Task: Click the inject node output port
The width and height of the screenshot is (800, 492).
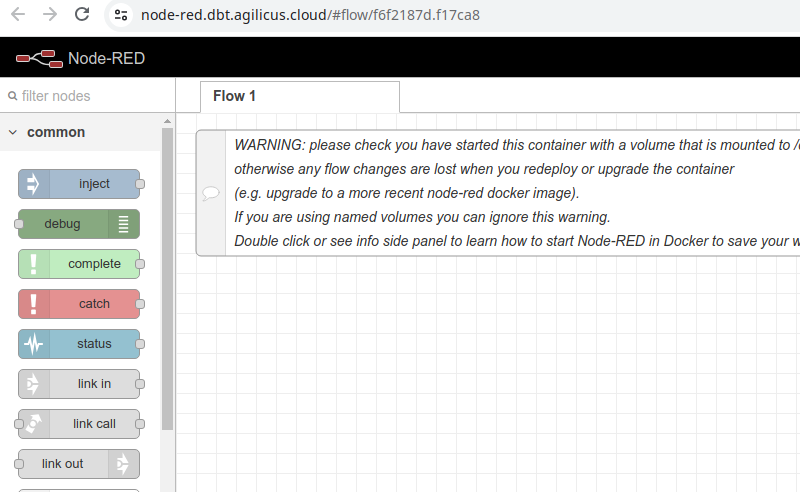Action: coord(140,184)
